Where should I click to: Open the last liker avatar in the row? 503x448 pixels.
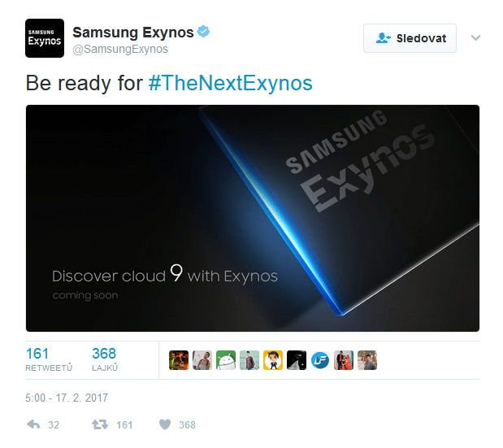(367, 360)
